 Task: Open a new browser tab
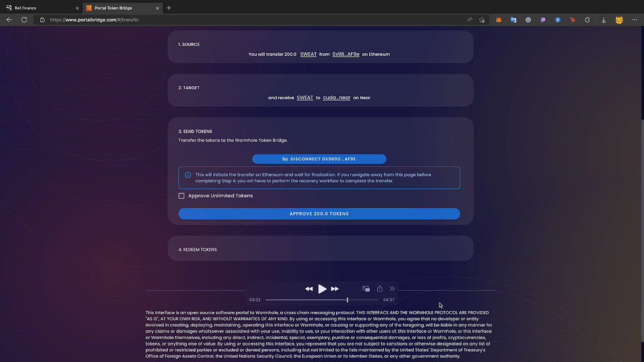tap(169, 8)
